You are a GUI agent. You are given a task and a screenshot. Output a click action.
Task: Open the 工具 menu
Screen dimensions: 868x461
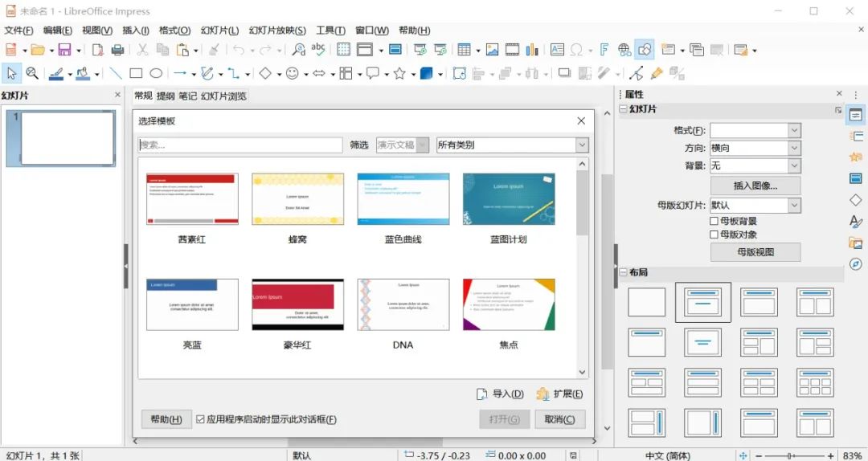330,31
